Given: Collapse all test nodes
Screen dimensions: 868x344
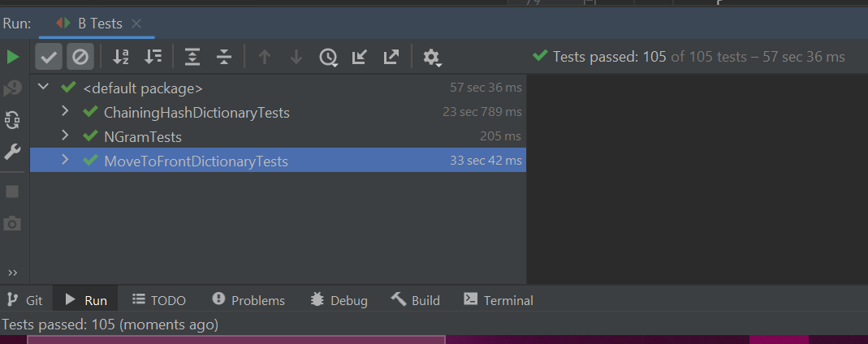Looking at the screenshot, I should [224, 57].
